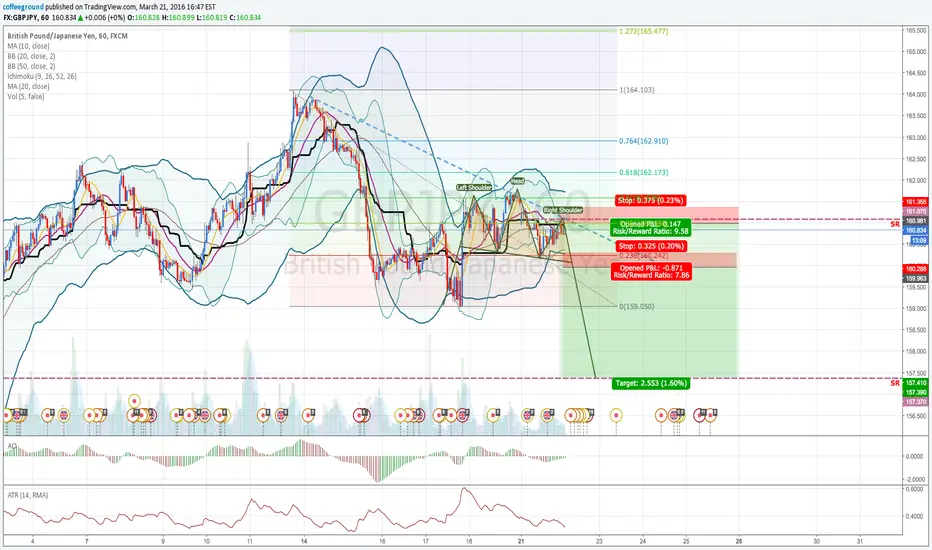Click the blue 160.834 current price tag
Image resolution: width=932 pixels, height=550 pixels.
pos(915,230)
